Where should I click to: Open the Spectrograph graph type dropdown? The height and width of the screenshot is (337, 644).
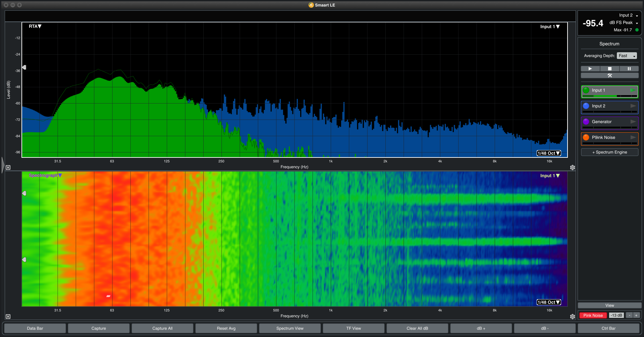(x=45, y=175)
